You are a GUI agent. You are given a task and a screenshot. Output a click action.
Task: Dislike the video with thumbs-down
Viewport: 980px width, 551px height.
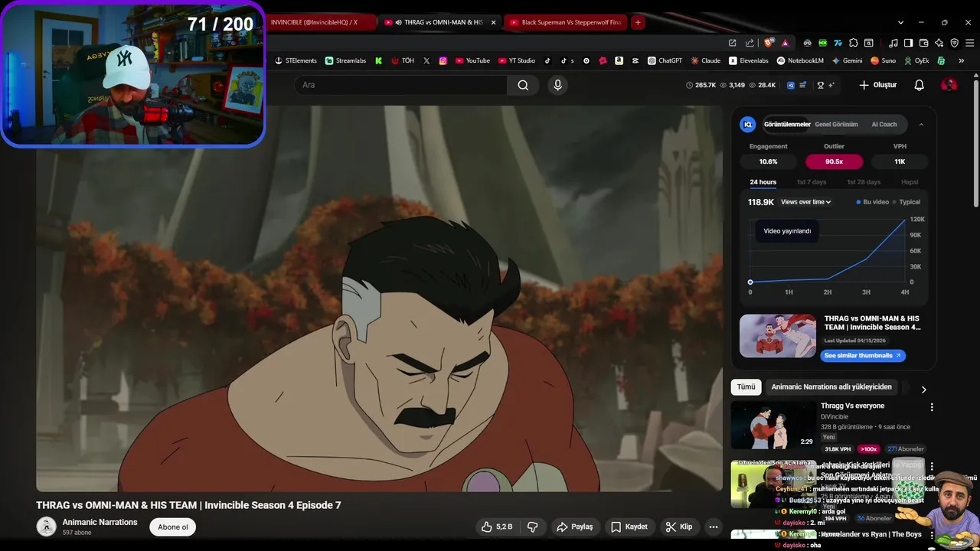coord(533,527)
